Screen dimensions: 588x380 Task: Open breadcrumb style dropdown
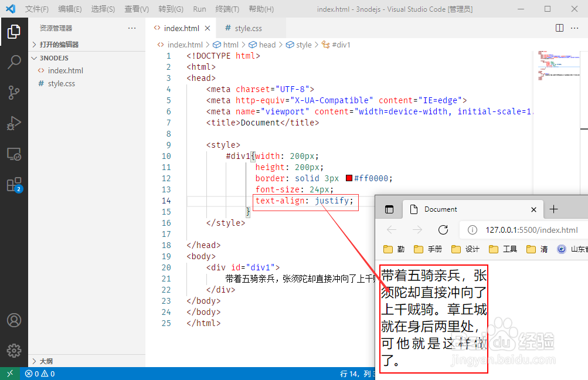(298, 45)
